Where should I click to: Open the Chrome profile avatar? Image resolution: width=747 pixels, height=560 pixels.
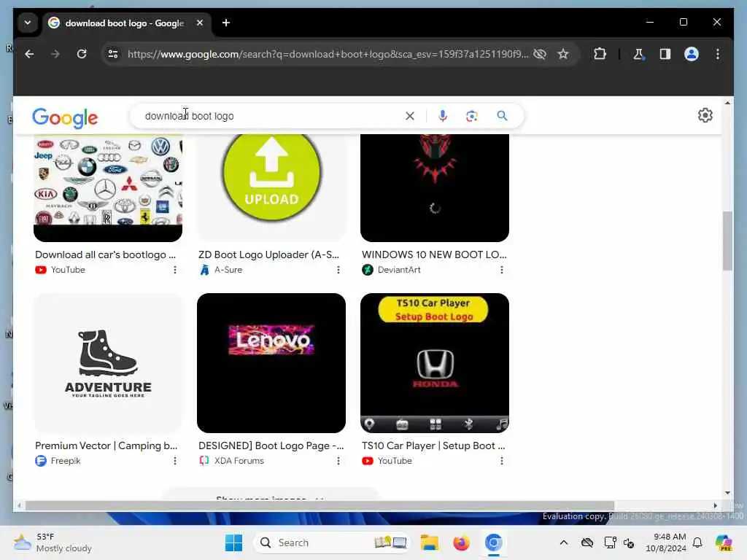click(692, 54)
